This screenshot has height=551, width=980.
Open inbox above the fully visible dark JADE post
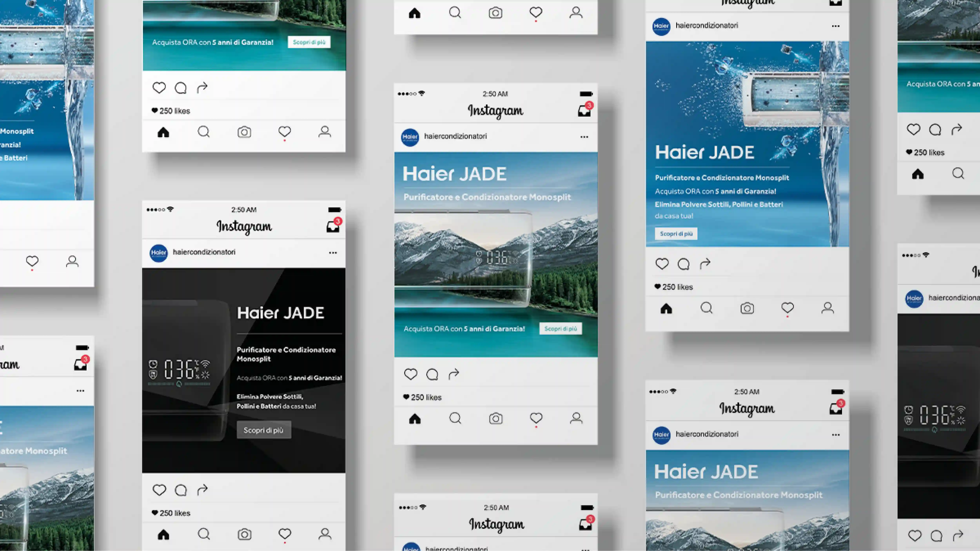334,225
